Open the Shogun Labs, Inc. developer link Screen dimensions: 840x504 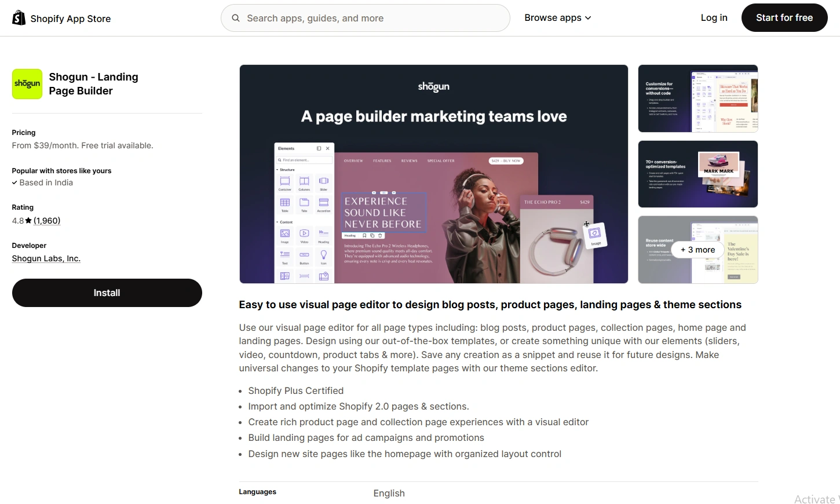46,258
